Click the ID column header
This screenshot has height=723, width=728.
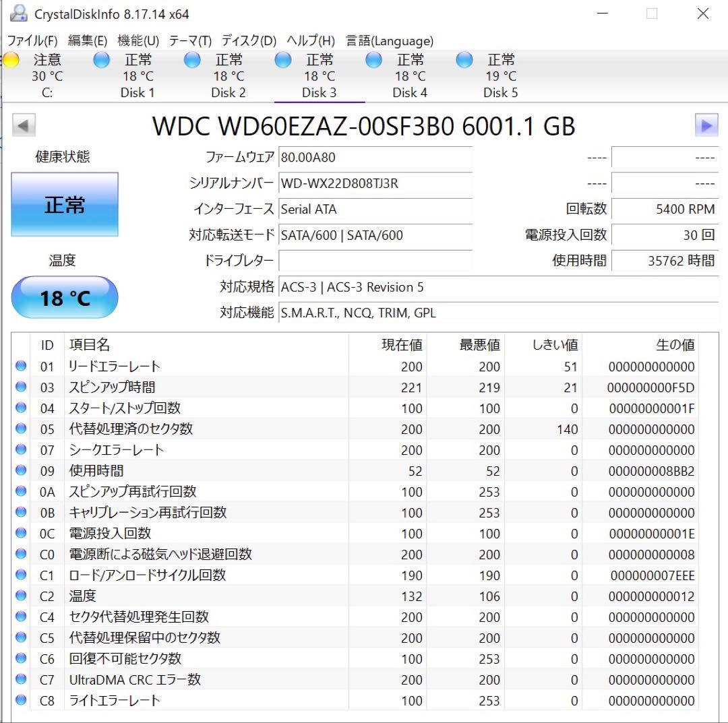pos(47,345)
